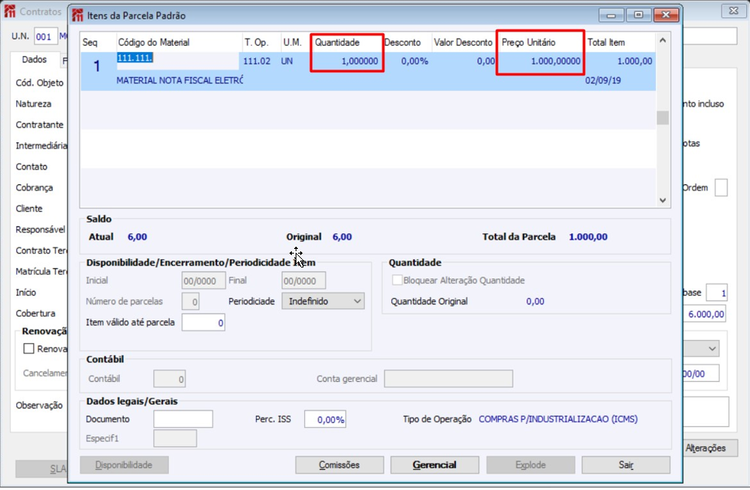Toggle the checkbox next to Ordem
This screenshot has height=490, width=750.
pyautogui.click(x=721, y=188)
